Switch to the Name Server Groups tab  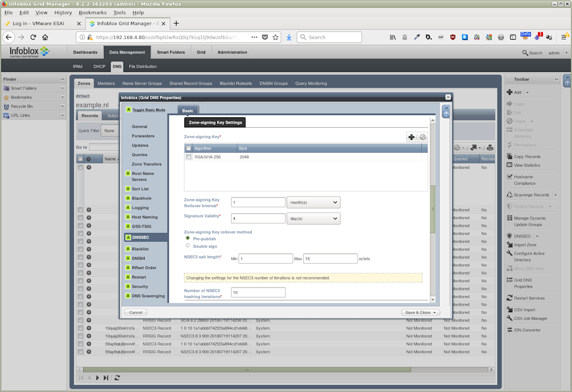(142, 84)
